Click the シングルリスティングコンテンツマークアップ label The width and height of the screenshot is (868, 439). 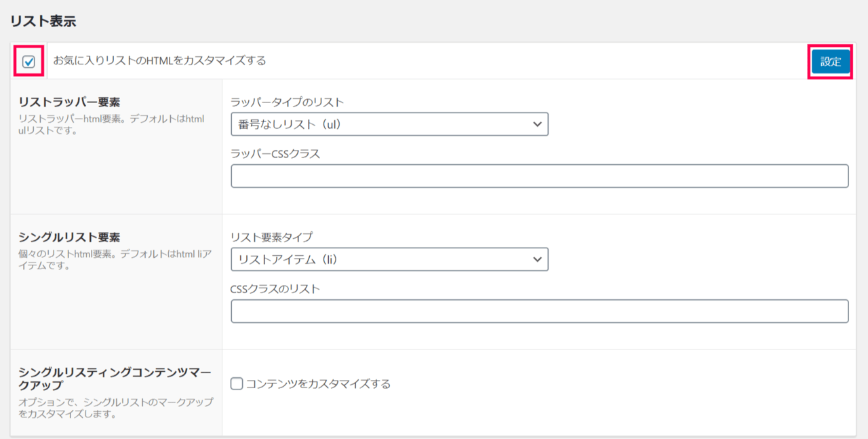115,379
